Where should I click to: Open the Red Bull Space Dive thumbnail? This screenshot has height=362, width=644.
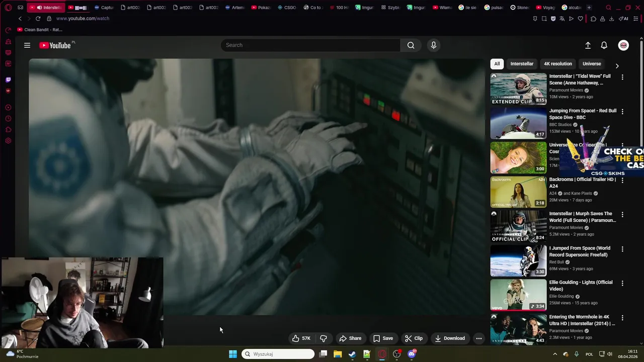point(518,123)
